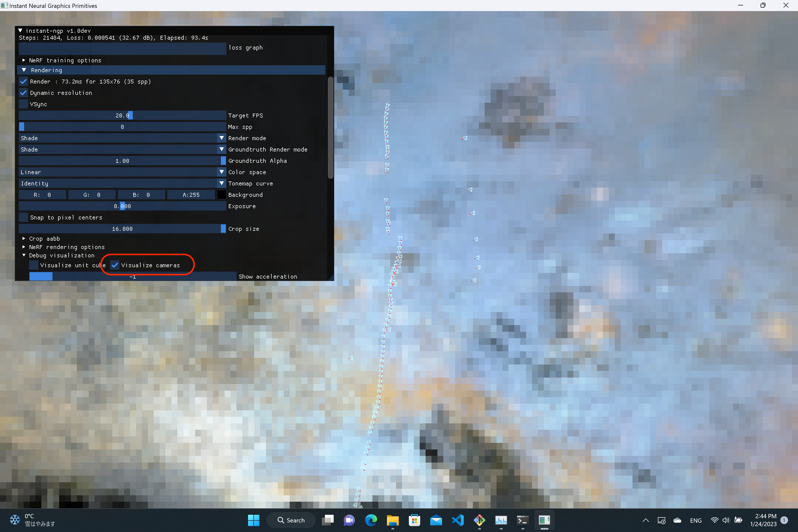
Task: Click the 'Render mode' label
Action: 247,138
